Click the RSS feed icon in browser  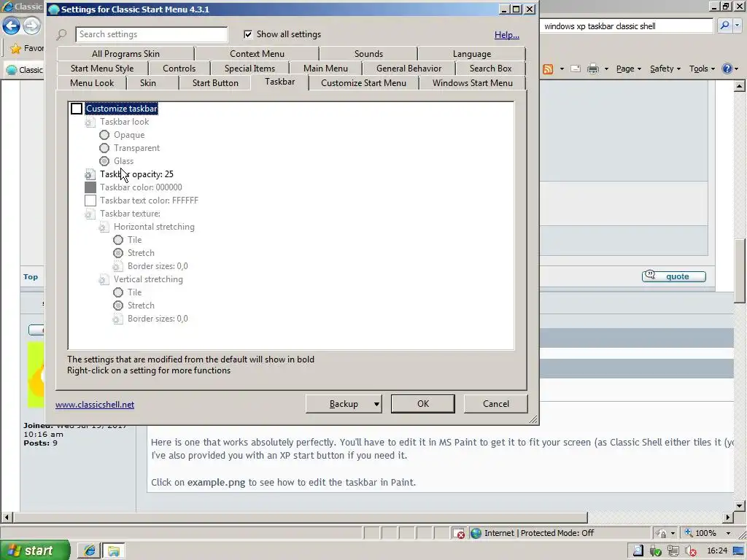tap(548, 69)
